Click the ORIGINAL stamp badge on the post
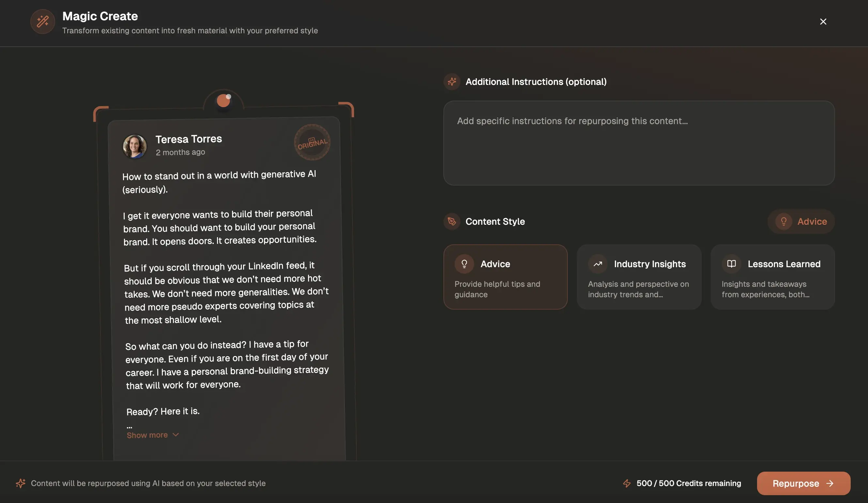This screenshot has width=868, height=503. [312, 142]
